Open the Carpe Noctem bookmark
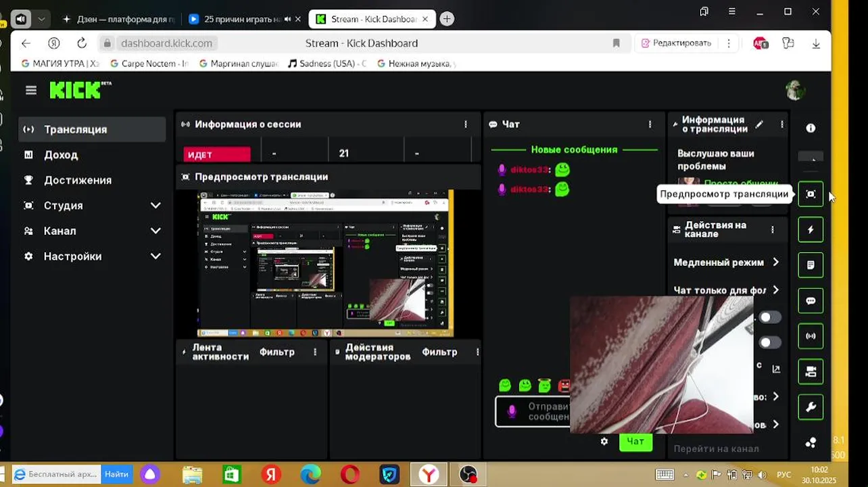Viewport: 868px width, 487px height. 149,64
